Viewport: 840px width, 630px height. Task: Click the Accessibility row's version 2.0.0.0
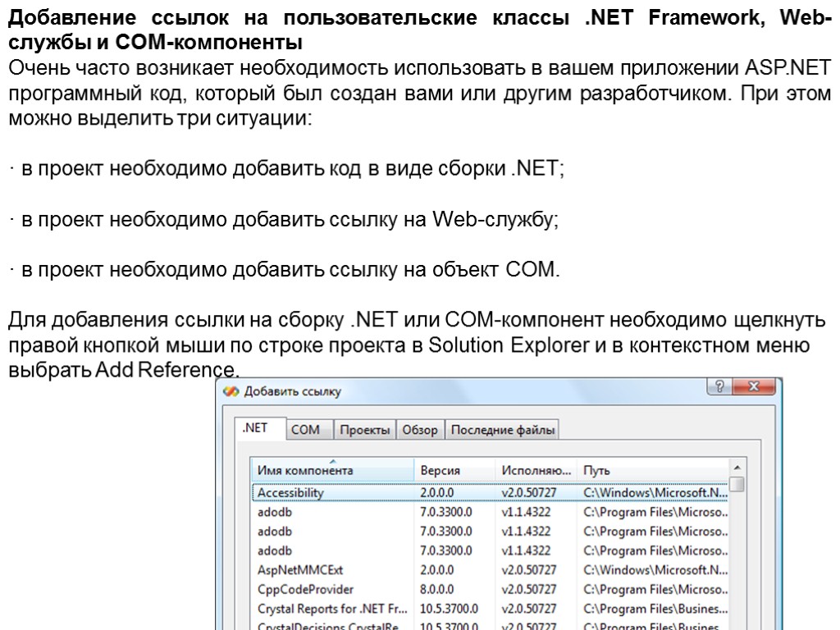pos(436,492)
